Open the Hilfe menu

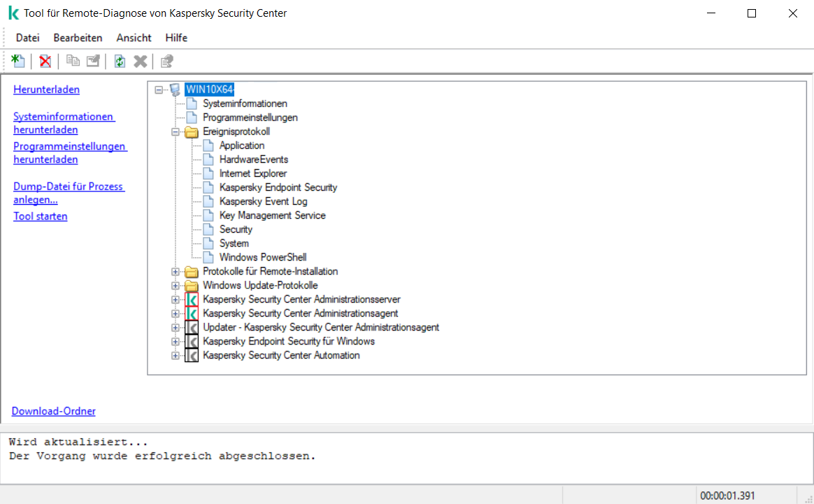click(x=176, y=37)
